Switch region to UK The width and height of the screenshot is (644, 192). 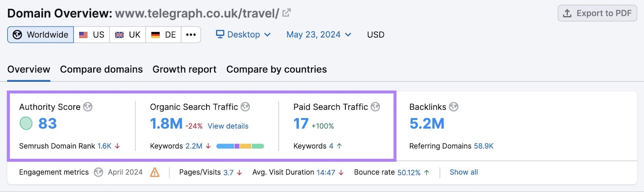coord(128,35)
